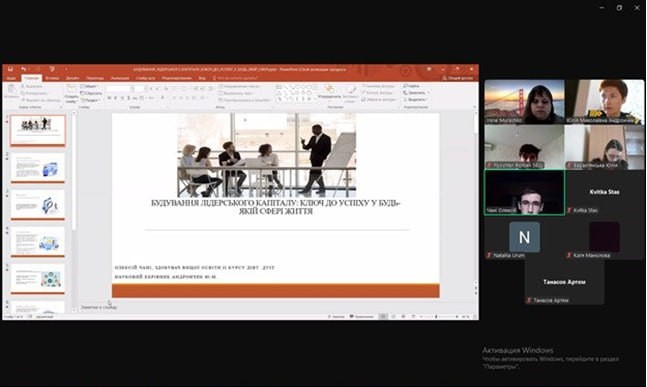Click the zoom slider in the PowerPoint status bar
Screen dimensions: 647x387
pos(439,316)
